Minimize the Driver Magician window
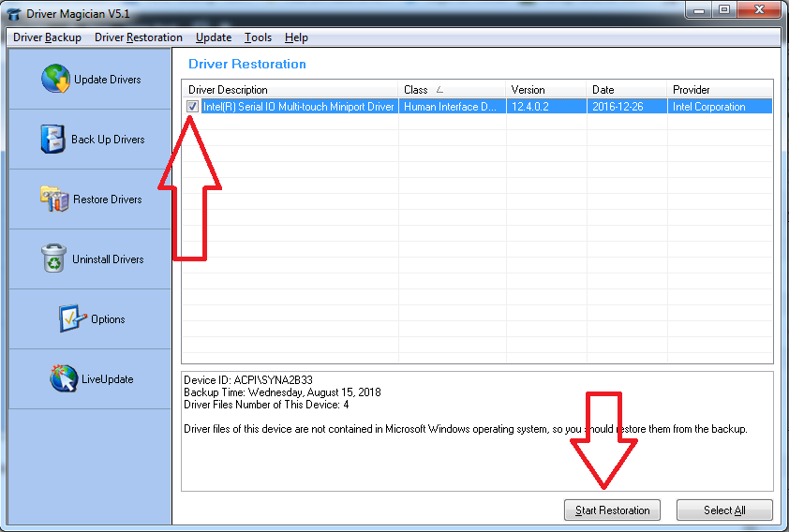Image resolution: width=789 pixels, height=532 pixels. (699, 10)
